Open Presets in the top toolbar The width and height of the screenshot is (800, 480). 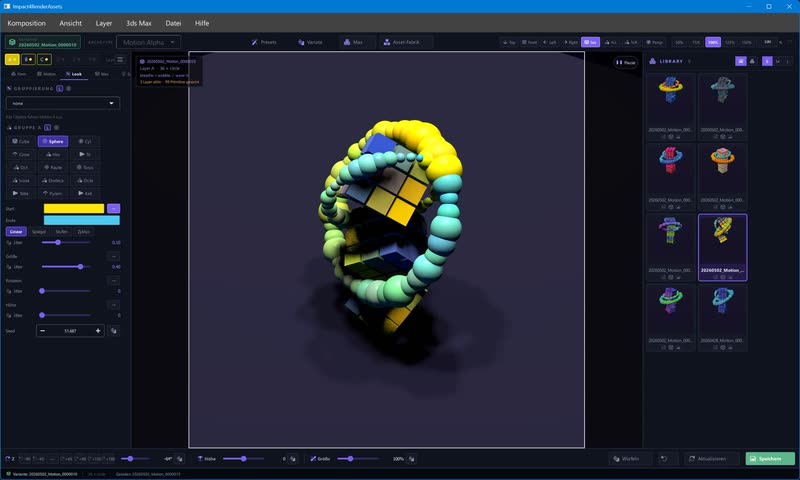tap(264, 42)
